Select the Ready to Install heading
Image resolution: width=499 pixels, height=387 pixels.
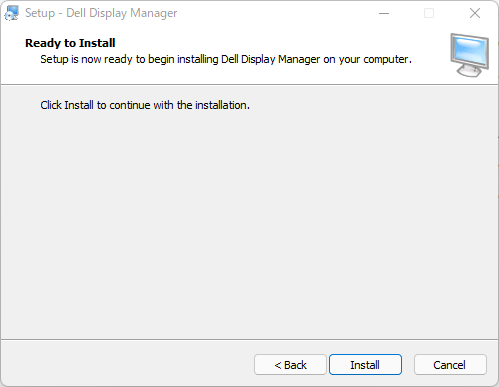point(70,43)
